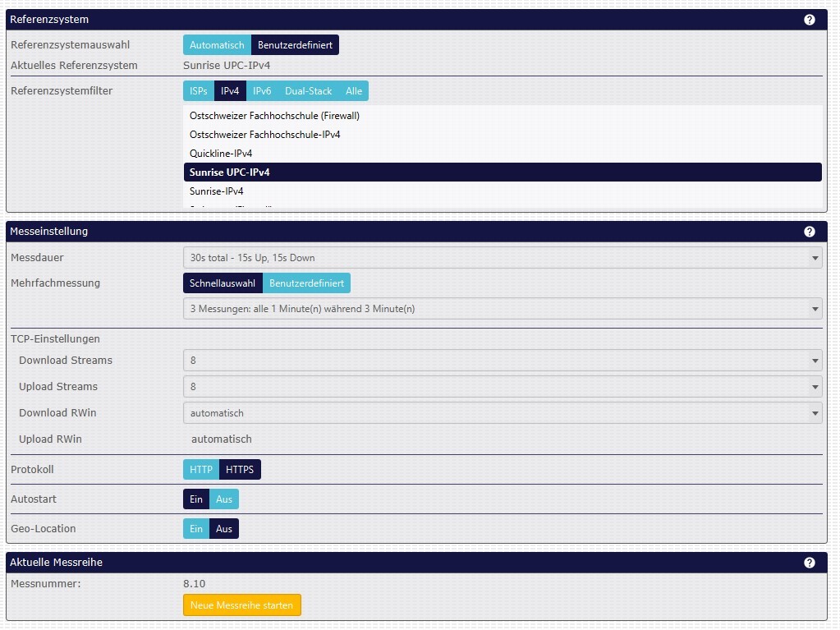This screenshot has width=840, height=630.
Task: Select Quickline-IPv4 from the reference list
Action: point(221,154)
